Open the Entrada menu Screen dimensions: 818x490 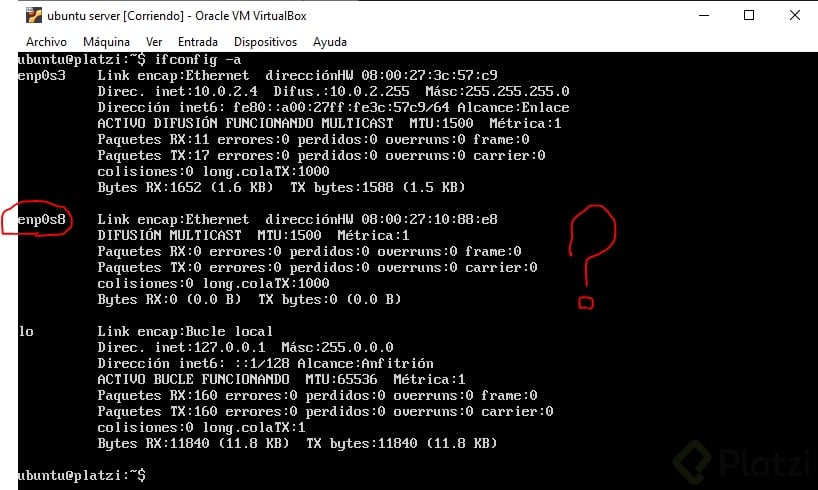pos(198,42)
